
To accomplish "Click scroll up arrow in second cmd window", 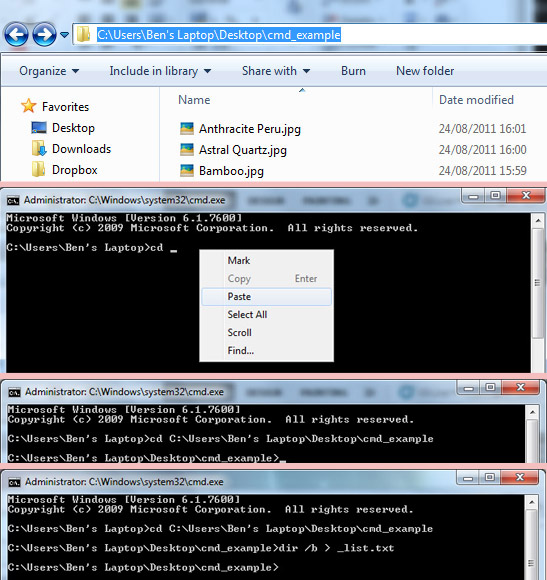I will (x=533, y=412).
